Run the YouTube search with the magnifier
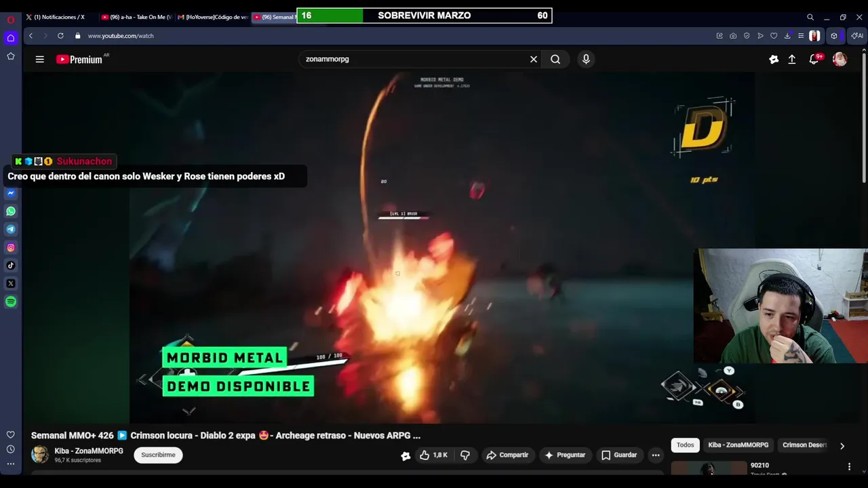Image resolution: width=868 pixels, height=488 pixels. coord(555,59)
